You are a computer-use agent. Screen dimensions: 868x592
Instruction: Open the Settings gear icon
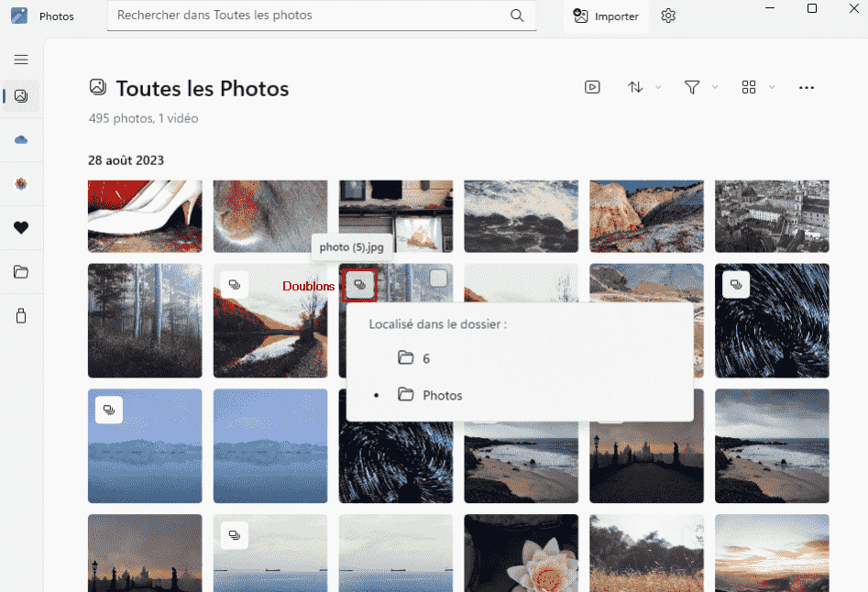coord(668,16)
